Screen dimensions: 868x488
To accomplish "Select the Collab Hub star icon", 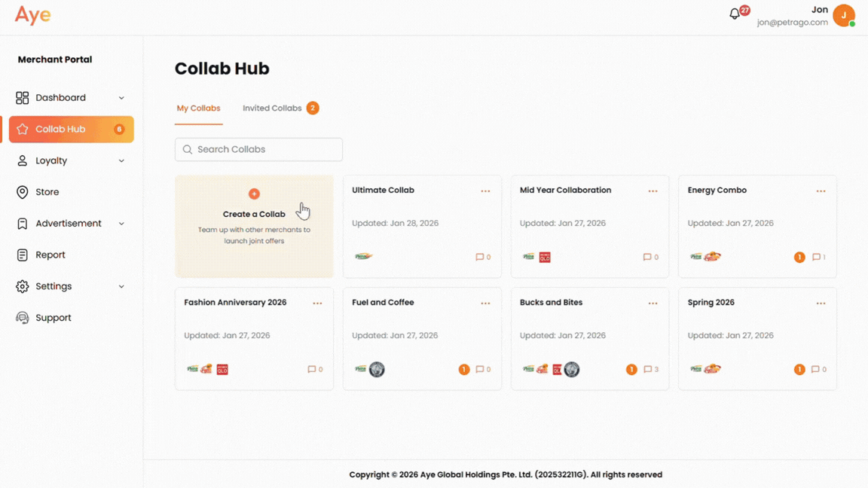I will [21, 129].
